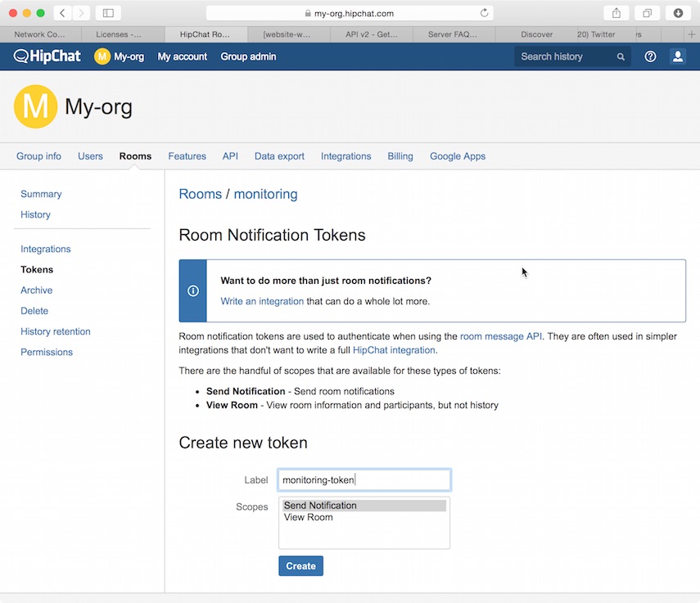
Task: Open the Billing tab
Action: coord(400,155)
